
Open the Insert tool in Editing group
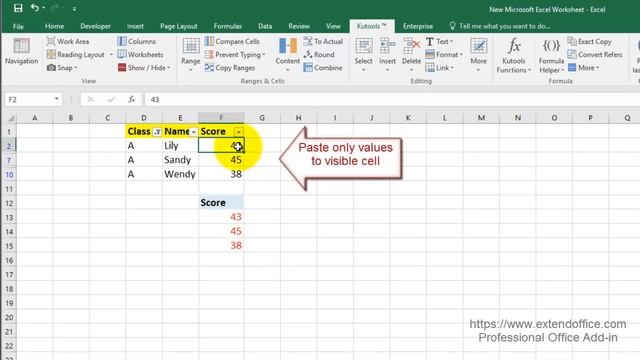point(387,54)
